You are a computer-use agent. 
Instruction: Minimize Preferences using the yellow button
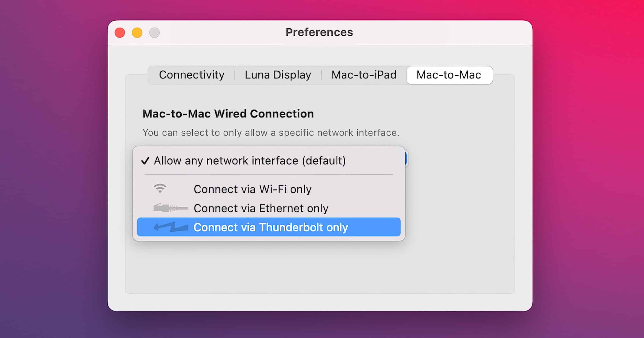click(137, 33)
